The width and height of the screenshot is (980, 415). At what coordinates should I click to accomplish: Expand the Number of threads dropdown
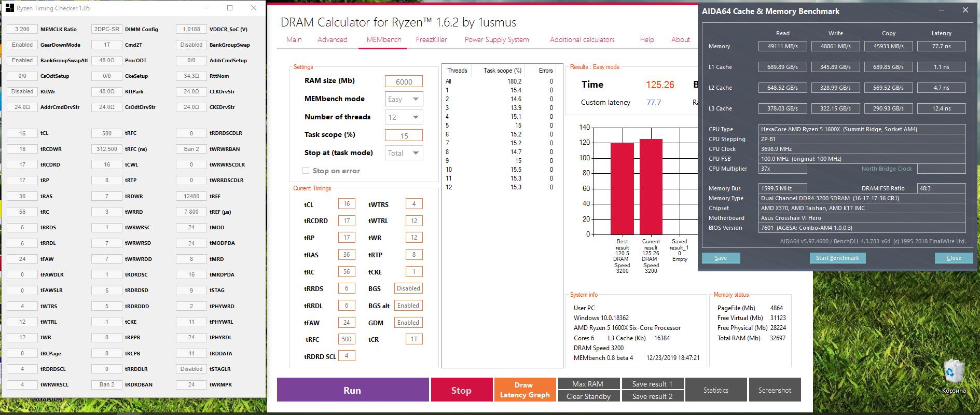[x=404, y=117]
